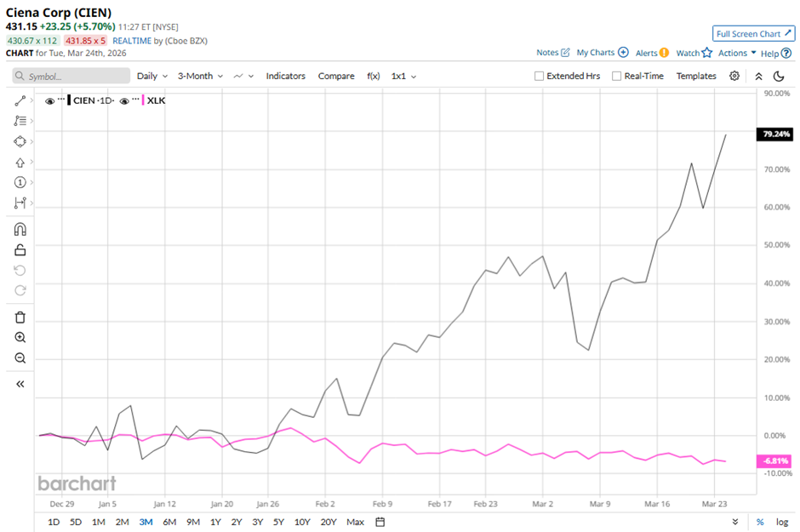Click the Symbol search input field
Image resolution: width=800 pixels, height=532 pixels.
[71, 76]
